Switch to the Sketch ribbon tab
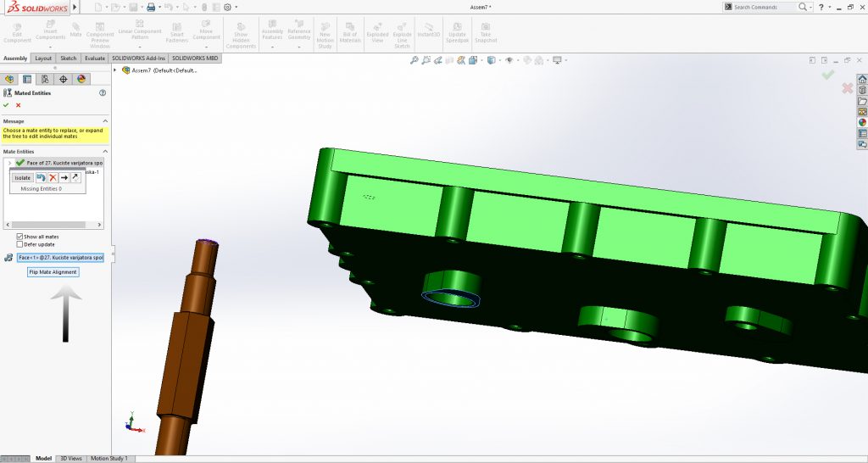 coord(68,59)
